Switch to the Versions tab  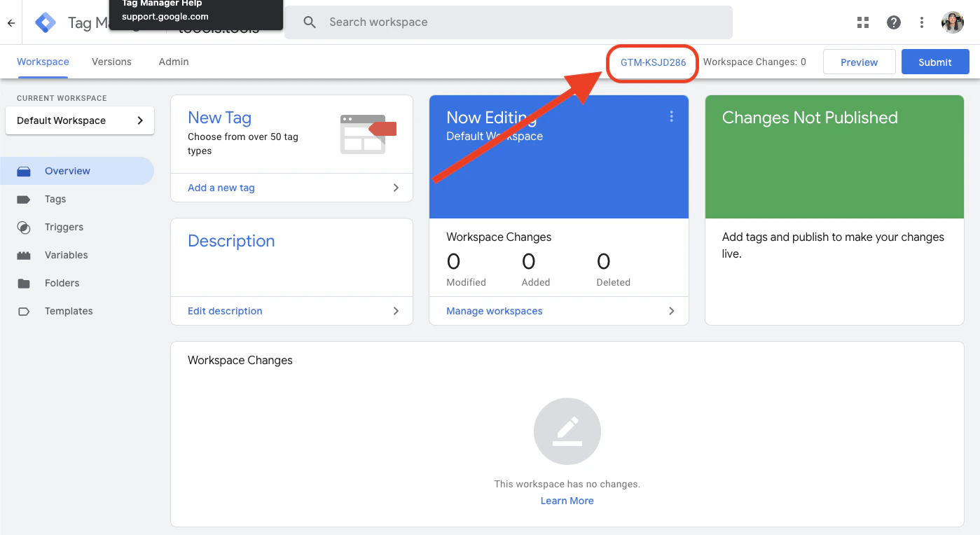pos(111,62)
